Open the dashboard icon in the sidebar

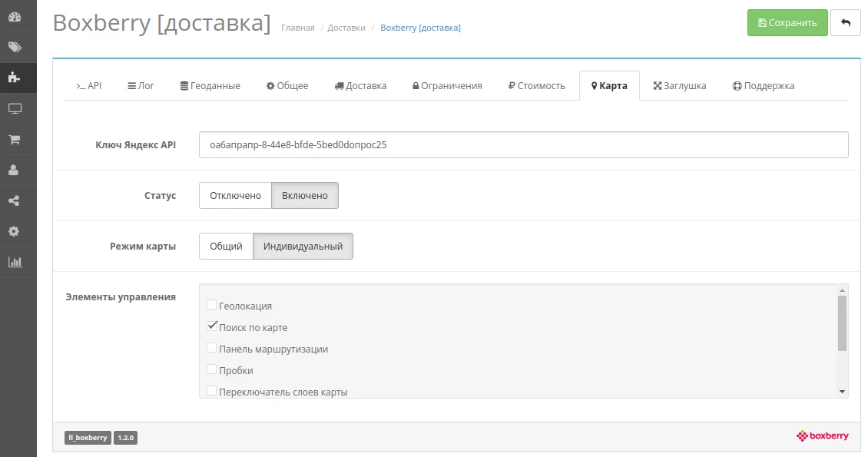click(x=15, y=17)
